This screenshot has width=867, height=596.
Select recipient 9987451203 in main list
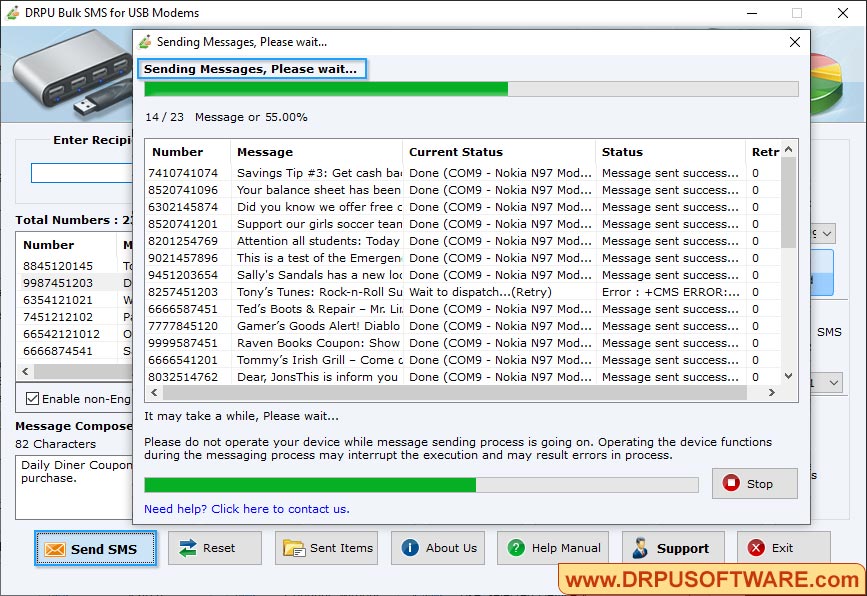pos(75,283)
